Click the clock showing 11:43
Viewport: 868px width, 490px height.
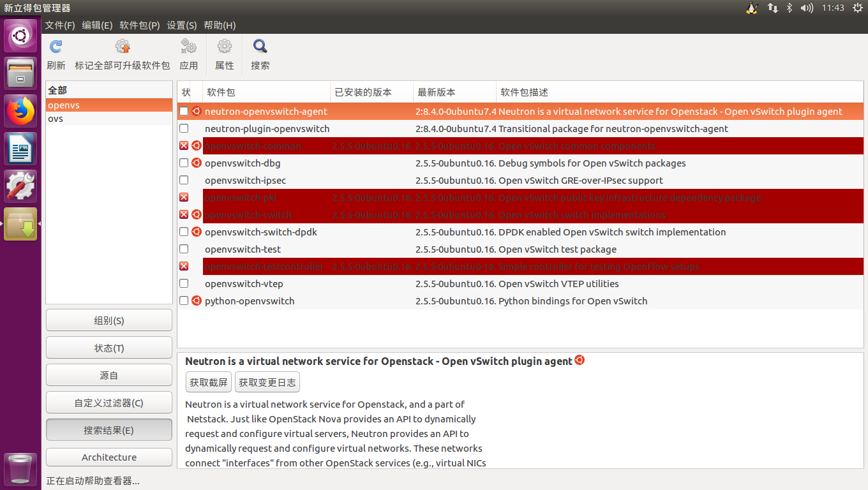click(x=833, y=8)
